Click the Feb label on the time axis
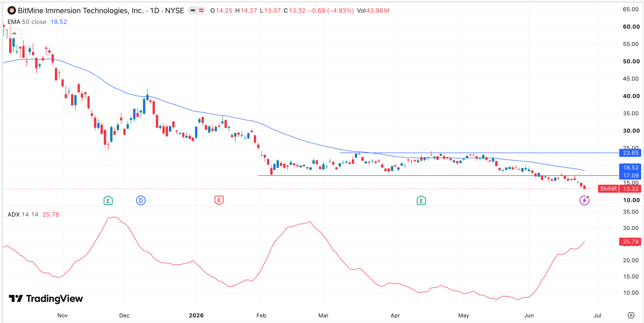The image size is (644, 323). 261,315
